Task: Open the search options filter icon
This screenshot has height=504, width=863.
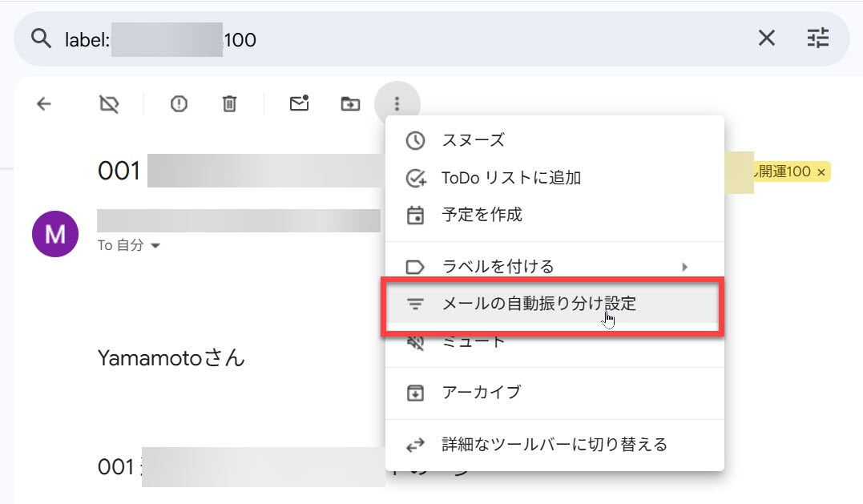Action: [x=817, y=38]
